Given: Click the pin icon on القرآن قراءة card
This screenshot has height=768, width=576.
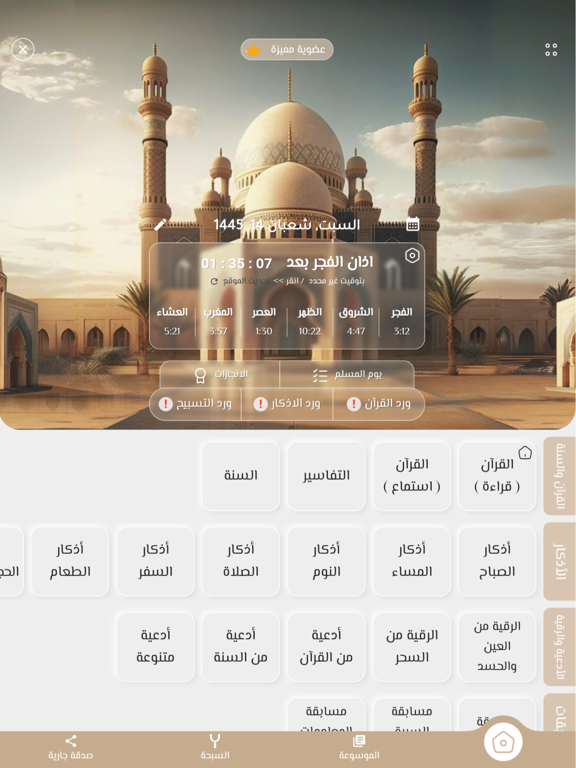Looking at the screenshot, I should click(525, 452).
